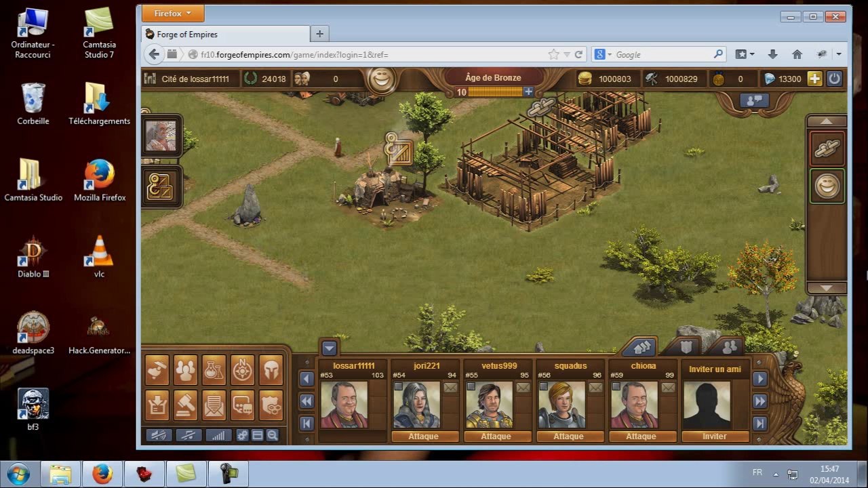Jump forward a page in social bar

pos(760,401)
